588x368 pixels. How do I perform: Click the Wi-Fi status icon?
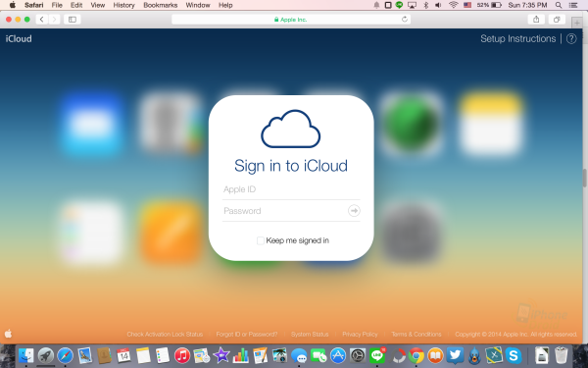click(454, 5)
